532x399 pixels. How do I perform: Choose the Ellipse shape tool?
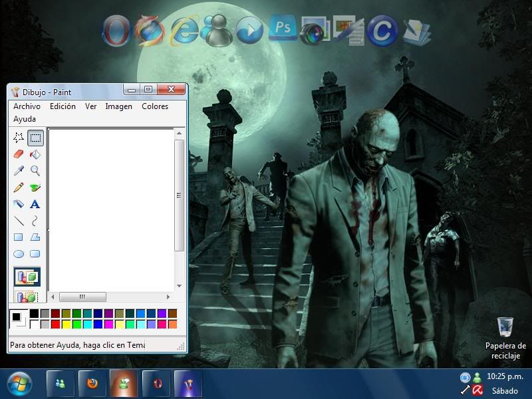click(19, 254)
